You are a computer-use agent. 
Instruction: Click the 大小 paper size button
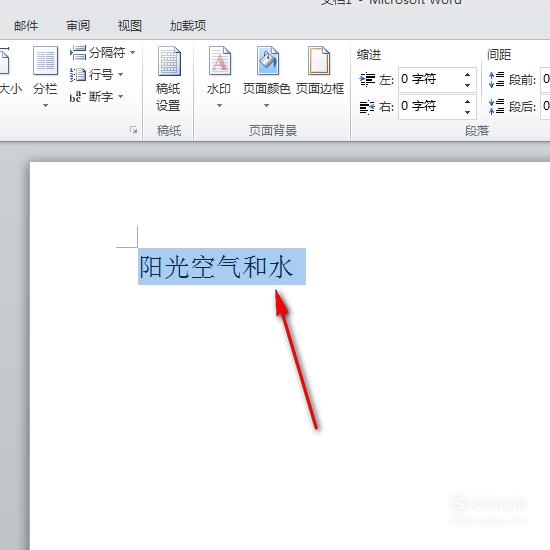[x=10, y=71]
